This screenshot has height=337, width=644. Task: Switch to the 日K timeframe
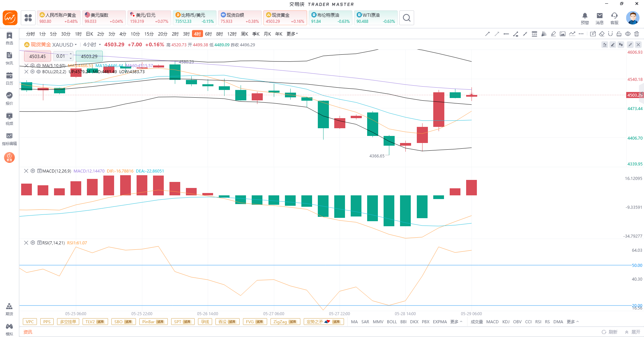tap(90, 34)
